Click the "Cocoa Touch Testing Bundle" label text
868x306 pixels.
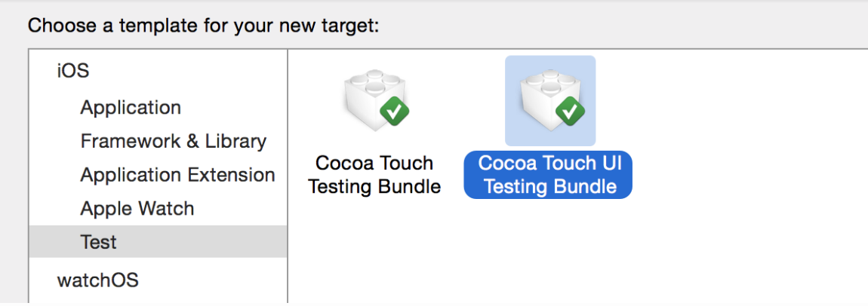point(374,175)
